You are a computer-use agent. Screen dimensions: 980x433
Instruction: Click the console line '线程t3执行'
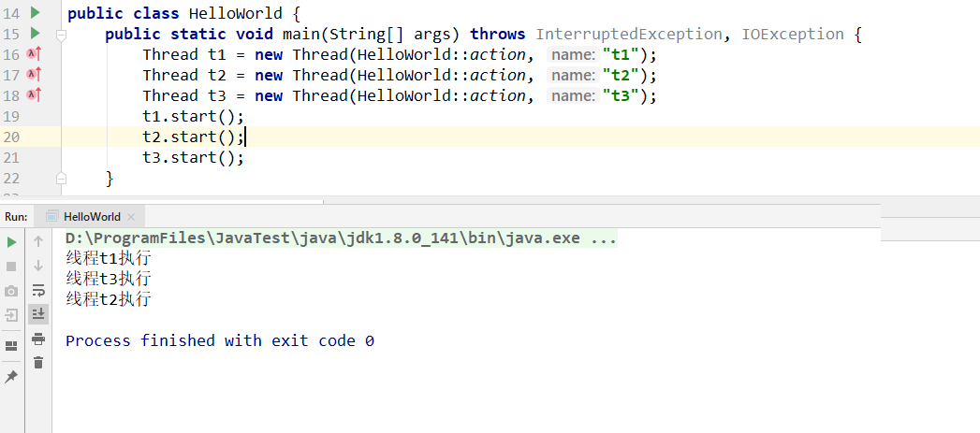coord(109,279)
